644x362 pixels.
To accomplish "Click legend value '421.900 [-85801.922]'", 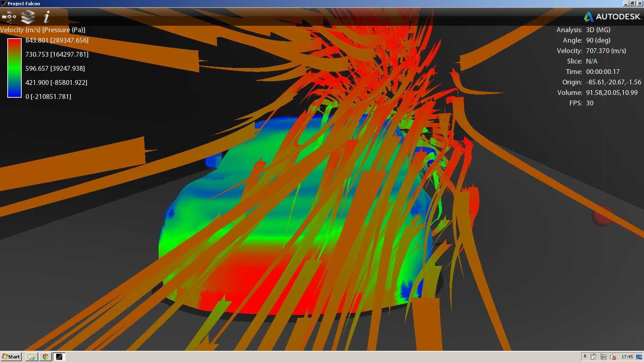I will coord(56,82).
